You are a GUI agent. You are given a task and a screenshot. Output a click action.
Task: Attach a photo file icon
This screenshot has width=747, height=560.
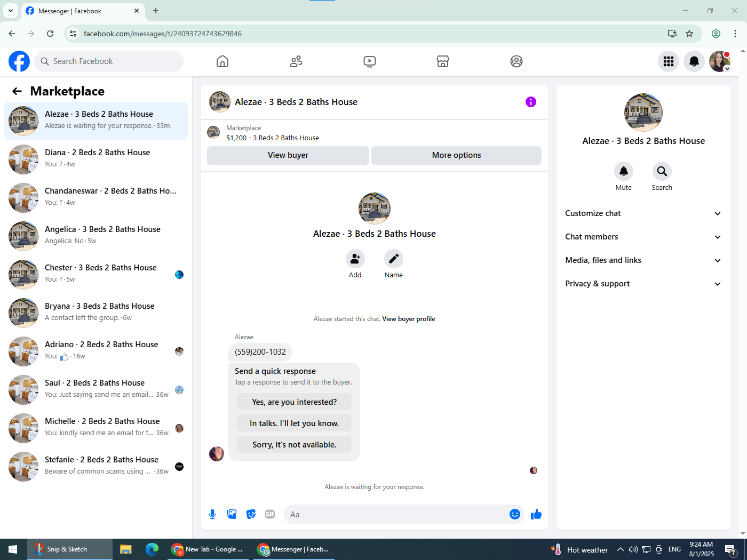point(232,514)
